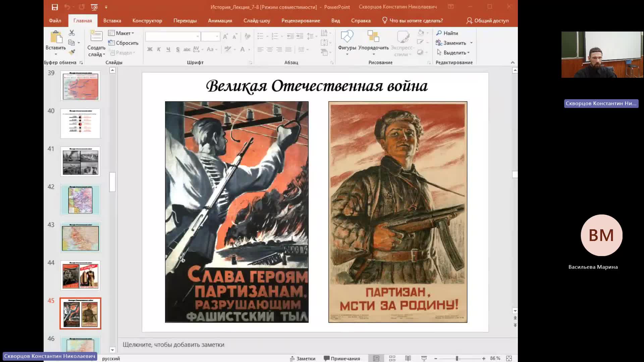The image size is (644, 362).
Task: Open paste options dropdown arrow
Action: tap(56, 54)
